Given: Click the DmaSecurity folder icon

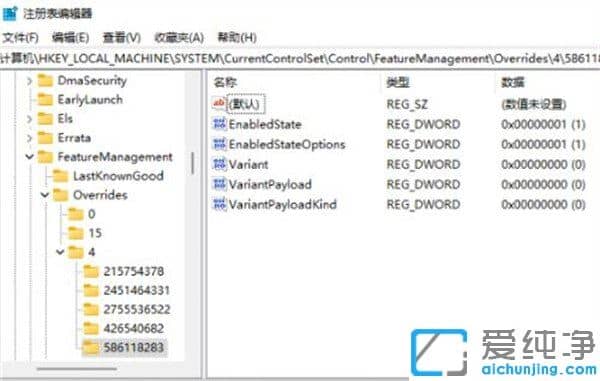Looking at the screenshot, I should pos(45,81).
